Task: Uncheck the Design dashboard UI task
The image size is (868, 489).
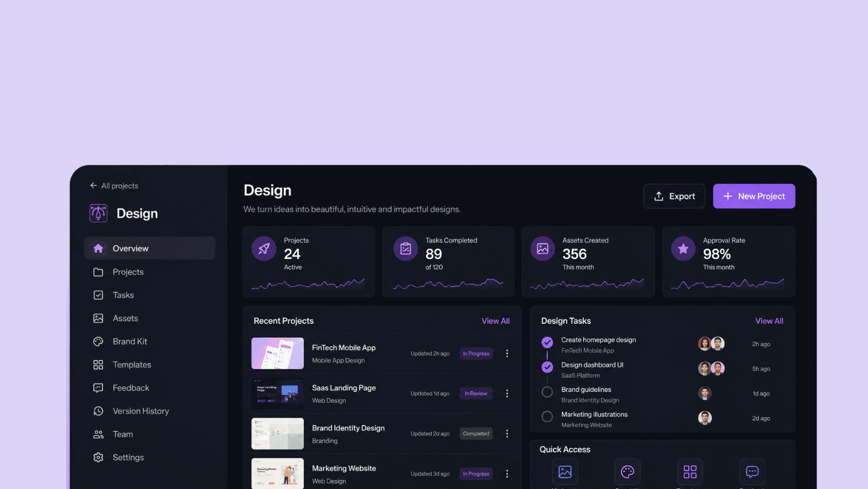Action: coord(547,367)
